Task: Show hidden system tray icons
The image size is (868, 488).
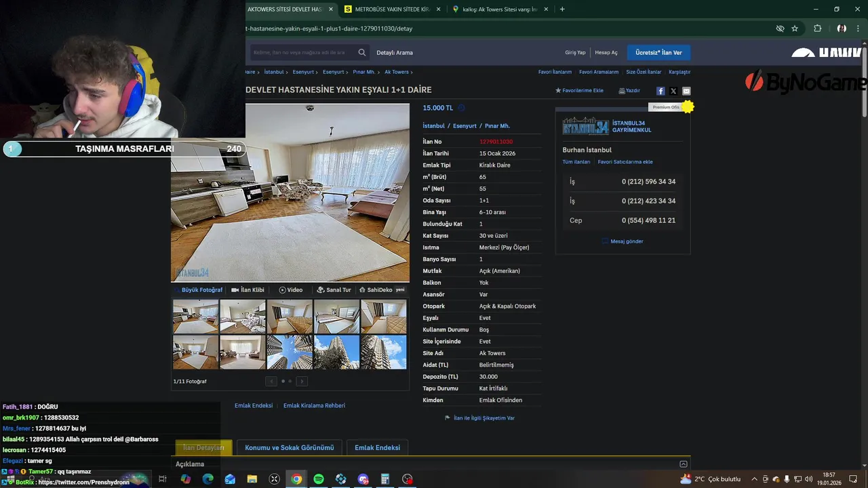Action: [754, 479]
